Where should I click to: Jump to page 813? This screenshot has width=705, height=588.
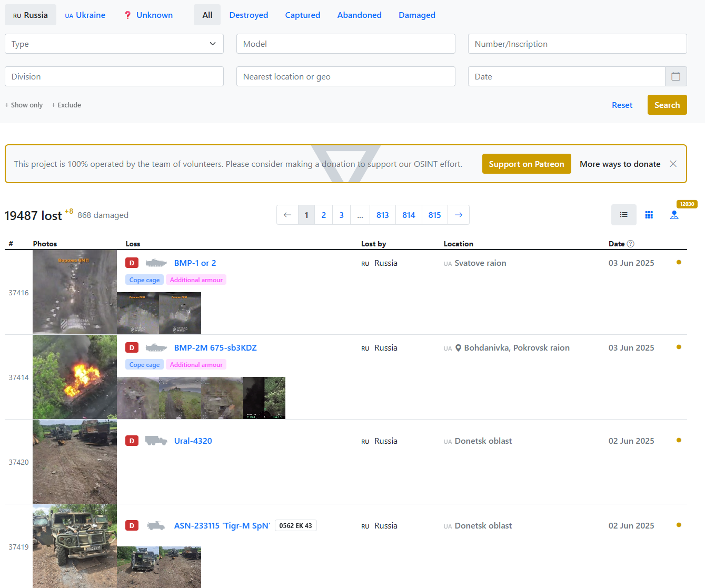pos(383,215)
